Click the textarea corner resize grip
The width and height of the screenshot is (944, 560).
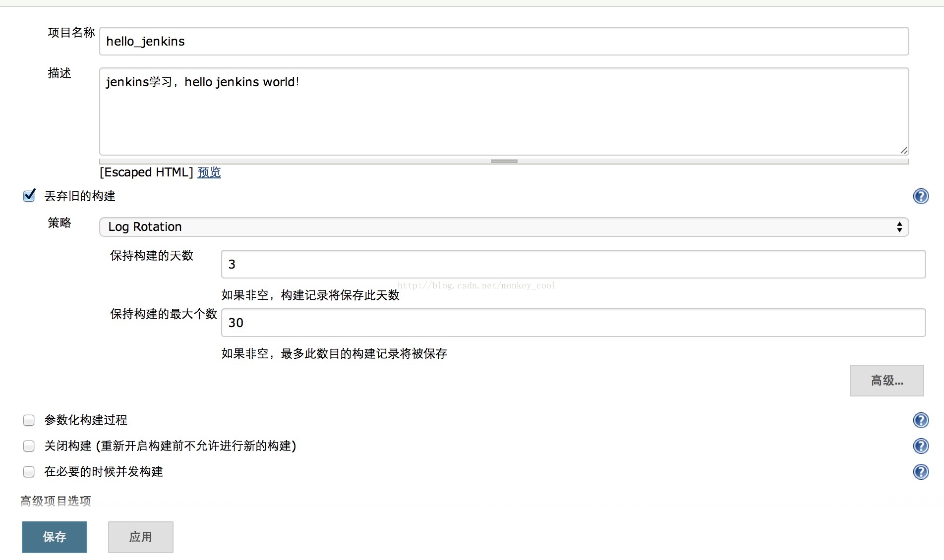[x=904, y=150]
